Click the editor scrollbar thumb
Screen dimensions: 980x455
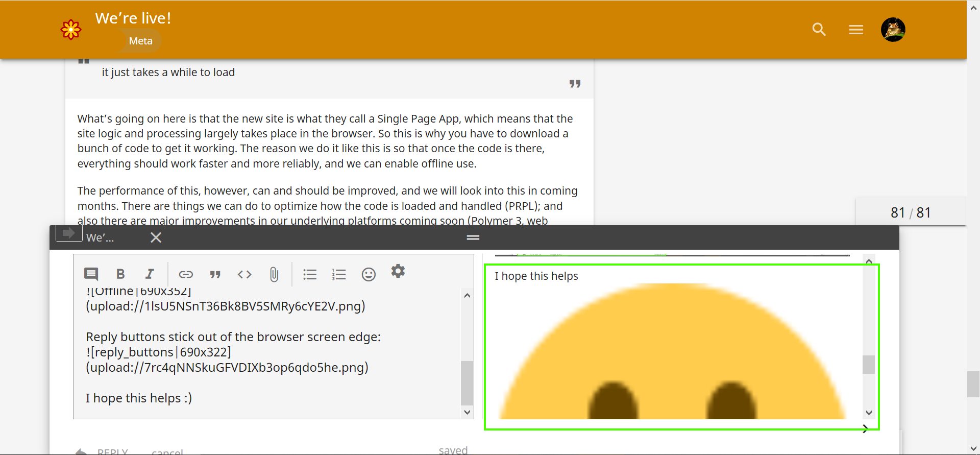tap(467, 382)
